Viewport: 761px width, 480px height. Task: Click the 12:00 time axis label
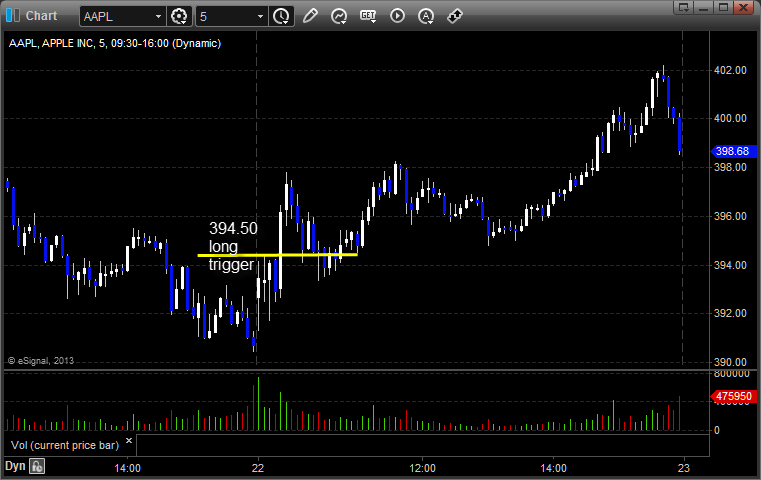coord(422,468)
